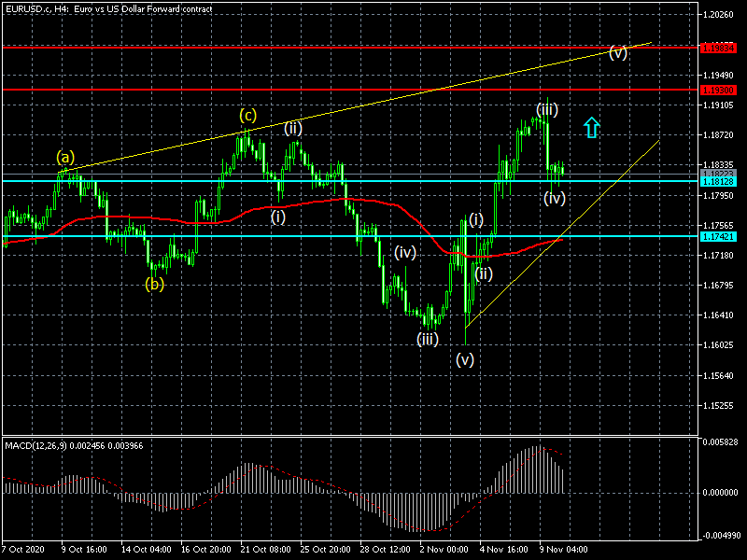Select the (i) label beneath the red moving average
This screenshot has height=560, width=747.
(278, 217)
